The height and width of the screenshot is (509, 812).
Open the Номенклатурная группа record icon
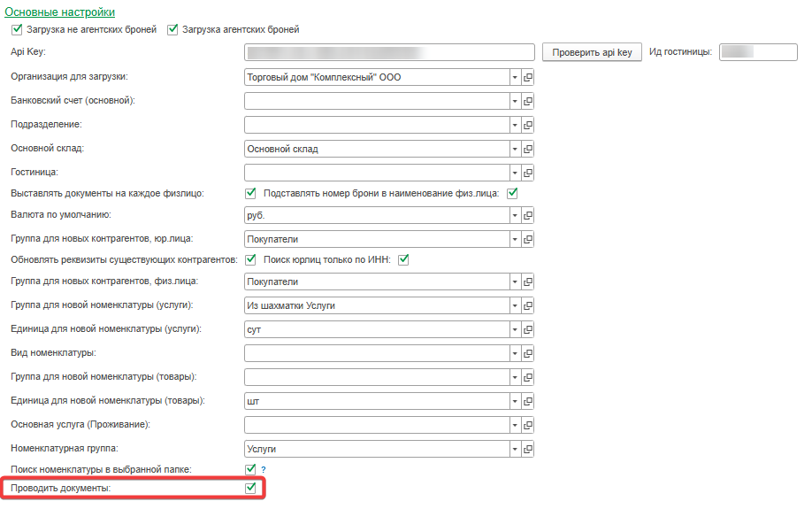528,448
